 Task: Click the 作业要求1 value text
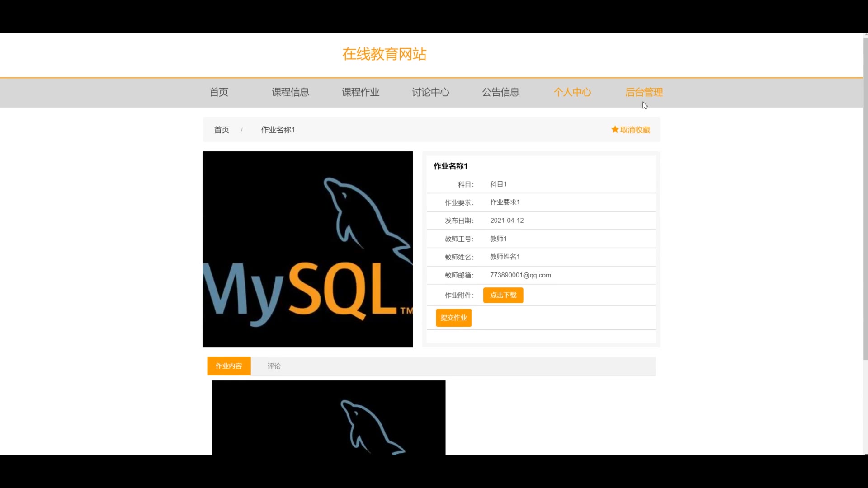505,202
